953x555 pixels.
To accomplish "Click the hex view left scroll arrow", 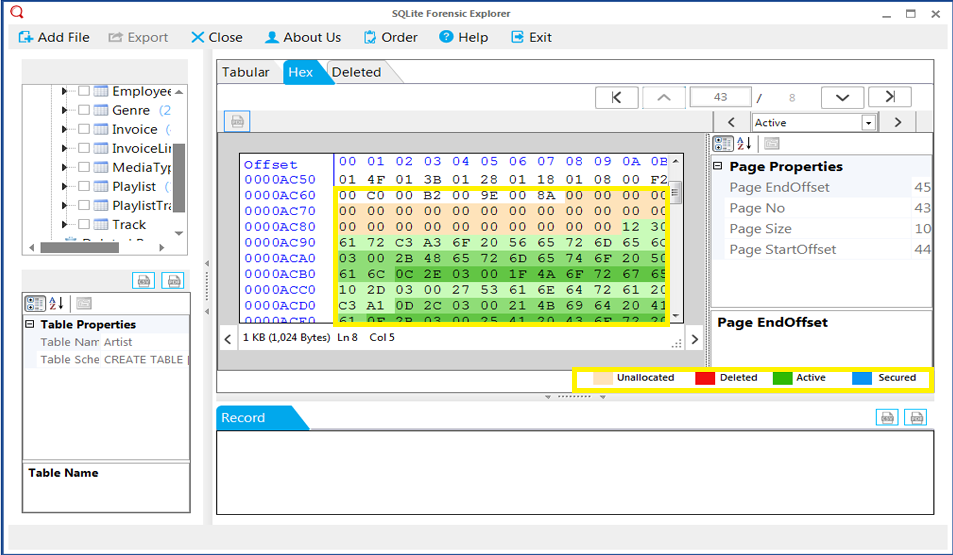I will tap(228, 339).
